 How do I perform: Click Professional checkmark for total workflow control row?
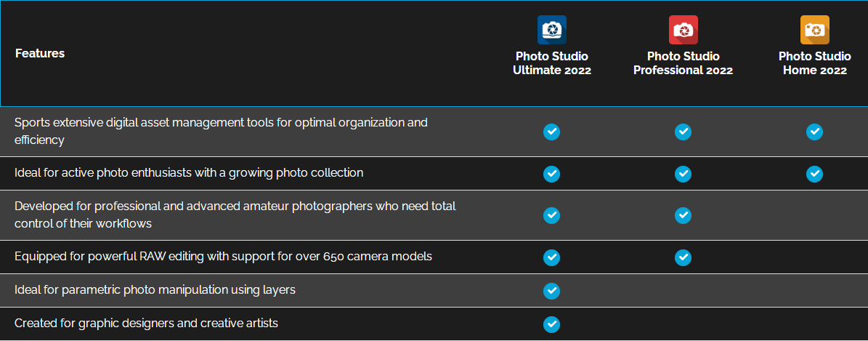pos(683,216)
